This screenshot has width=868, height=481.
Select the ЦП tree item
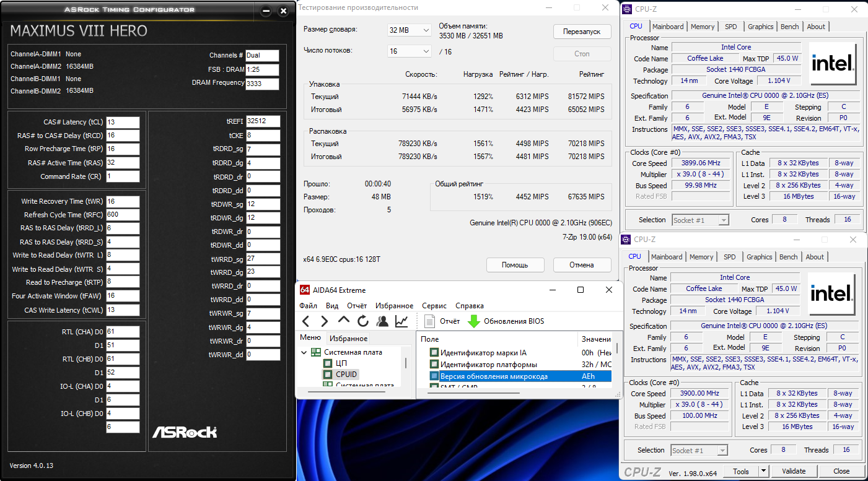(341, 363)
